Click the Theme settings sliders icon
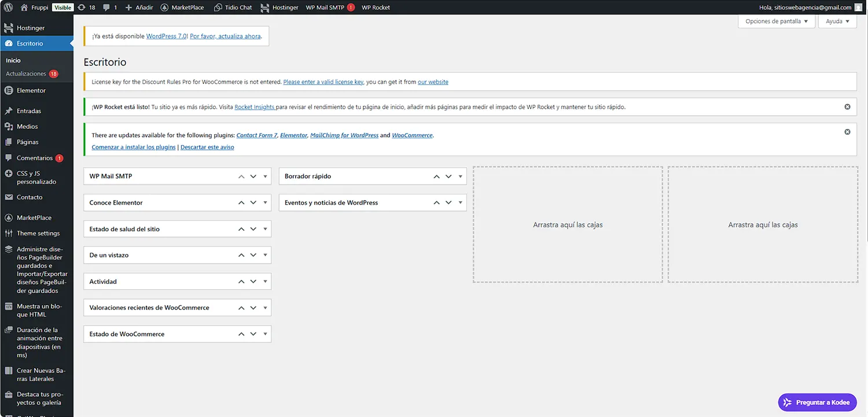 pyautogui.click(x=9, y=233)
